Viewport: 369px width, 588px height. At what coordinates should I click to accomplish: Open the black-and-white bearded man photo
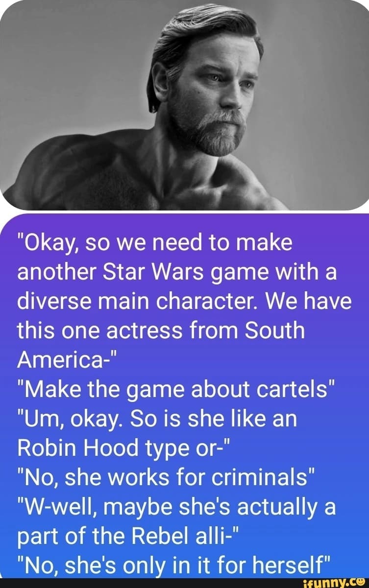tap(184, 105)
